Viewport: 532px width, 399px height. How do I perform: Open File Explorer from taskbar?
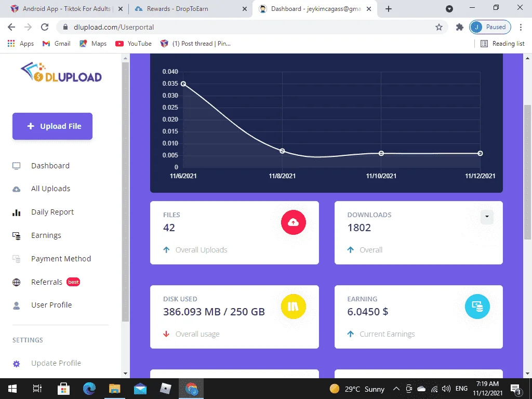(x=115, y=389)
